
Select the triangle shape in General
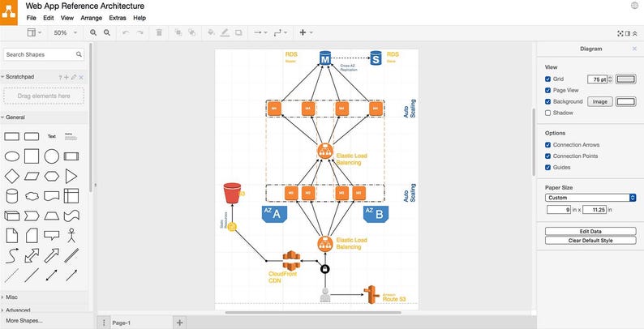pos(71,176)
